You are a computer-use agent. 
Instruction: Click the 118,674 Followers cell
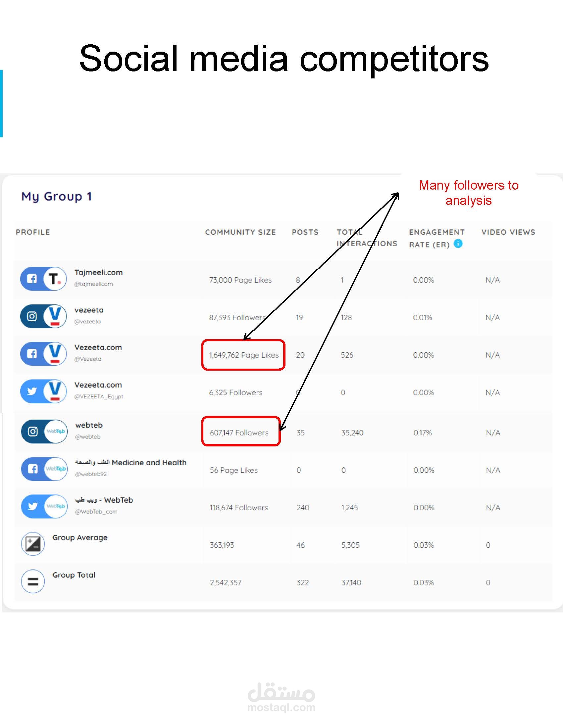pyautogui.click(x=239, y=508)
